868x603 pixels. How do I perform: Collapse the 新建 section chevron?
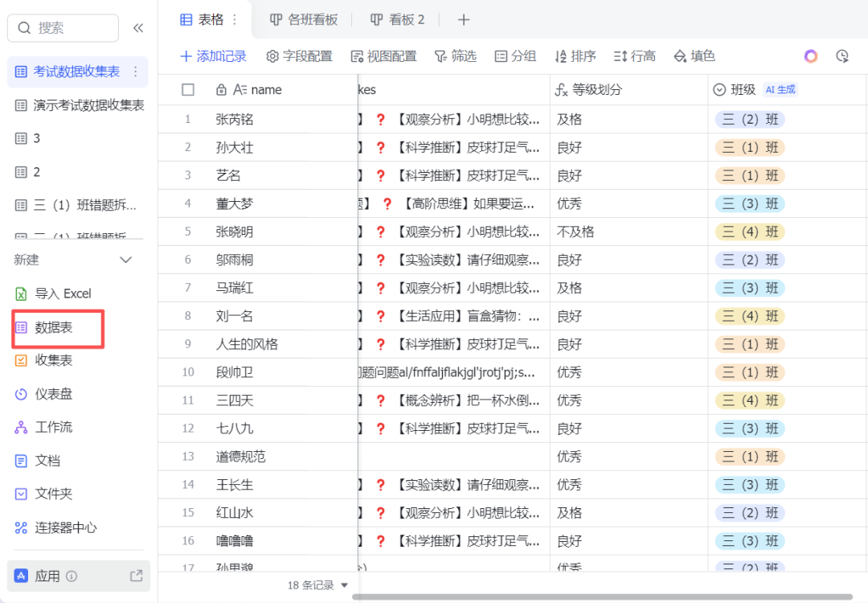pyautogui.click(x=125, y=260)
